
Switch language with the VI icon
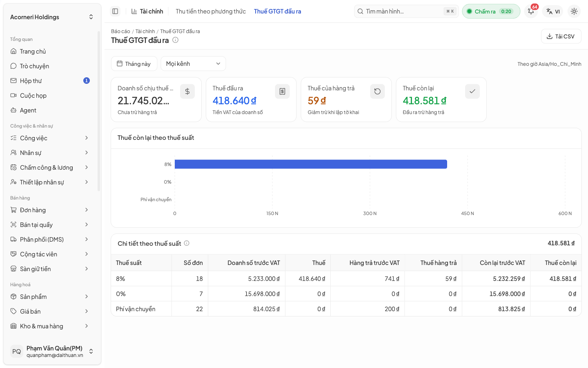click(553, 11)
